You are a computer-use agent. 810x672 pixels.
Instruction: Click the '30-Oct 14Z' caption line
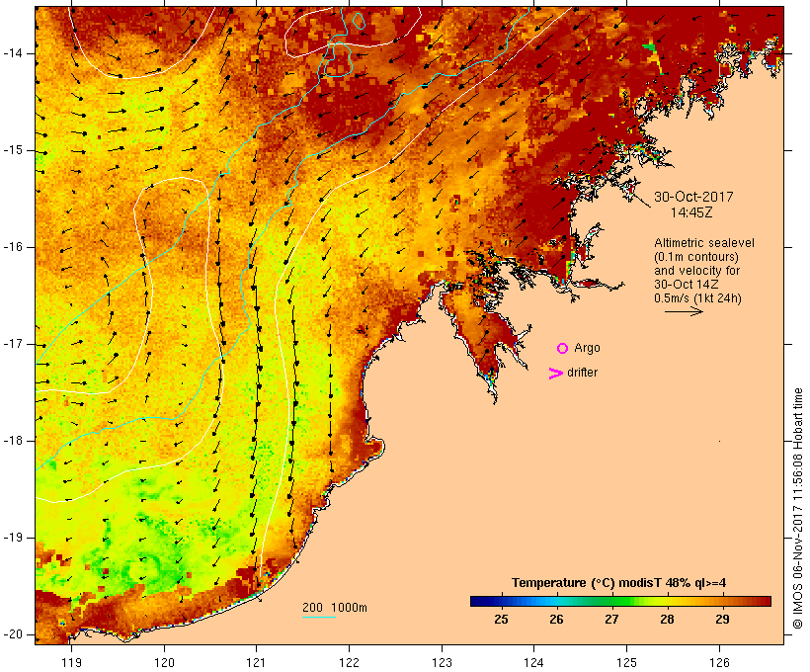(686, 285)
